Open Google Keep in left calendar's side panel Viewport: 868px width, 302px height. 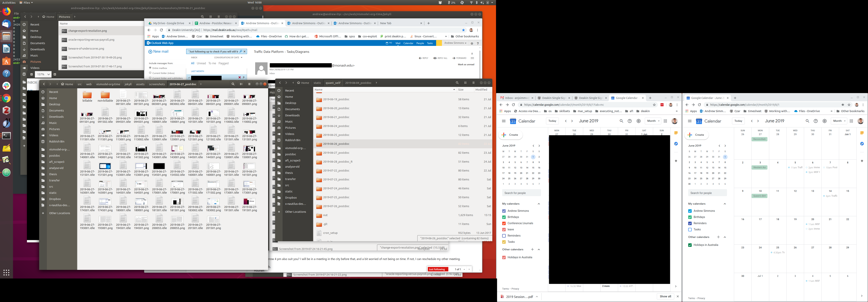[676, 133]
